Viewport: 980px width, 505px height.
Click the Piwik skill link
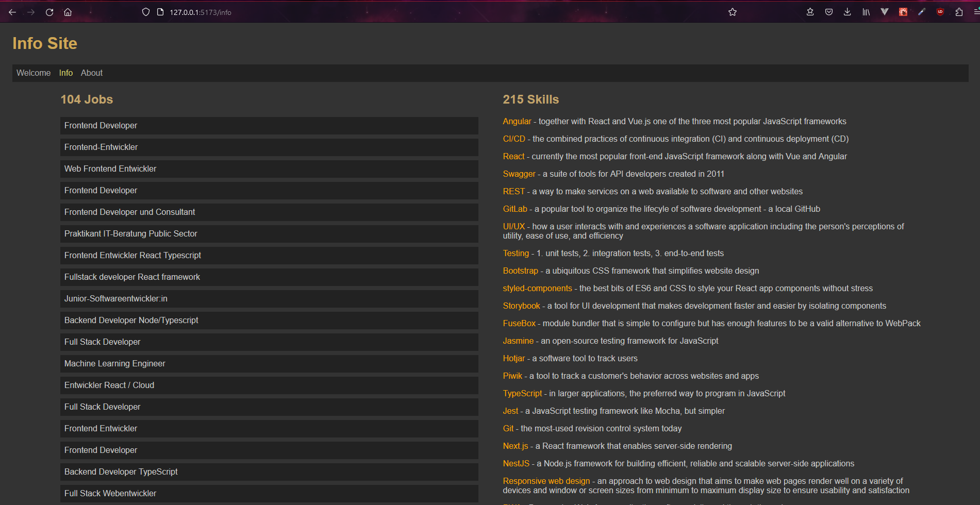pyautogui.click(x=512, y=376)
